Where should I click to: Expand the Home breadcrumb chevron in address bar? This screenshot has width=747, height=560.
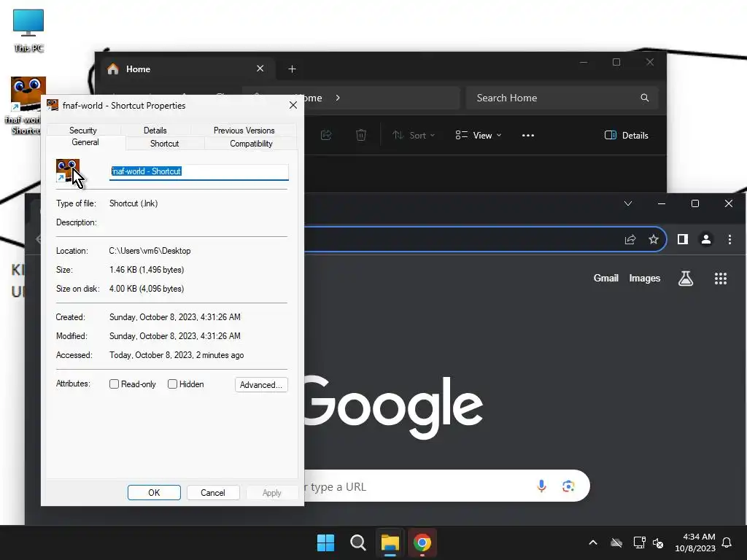tap(338, 98)
